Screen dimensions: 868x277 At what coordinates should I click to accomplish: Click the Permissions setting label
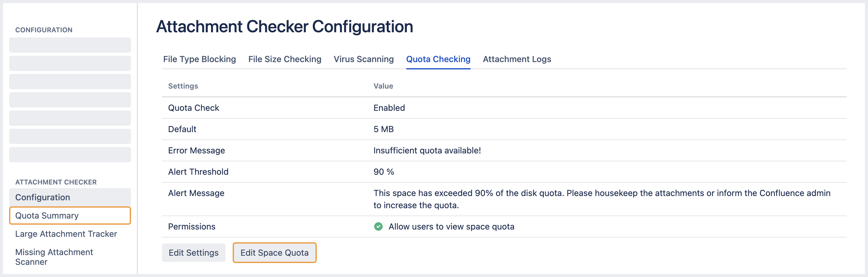(192, 226)
